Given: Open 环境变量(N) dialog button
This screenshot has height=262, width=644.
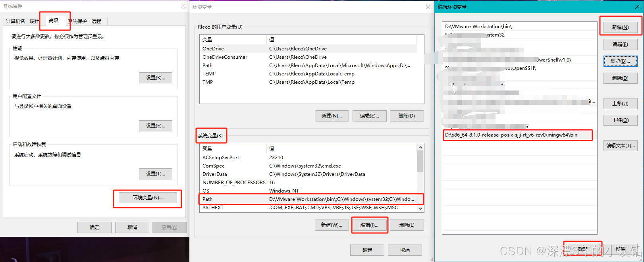Looking at the screenshot, I should coord(148,198).
